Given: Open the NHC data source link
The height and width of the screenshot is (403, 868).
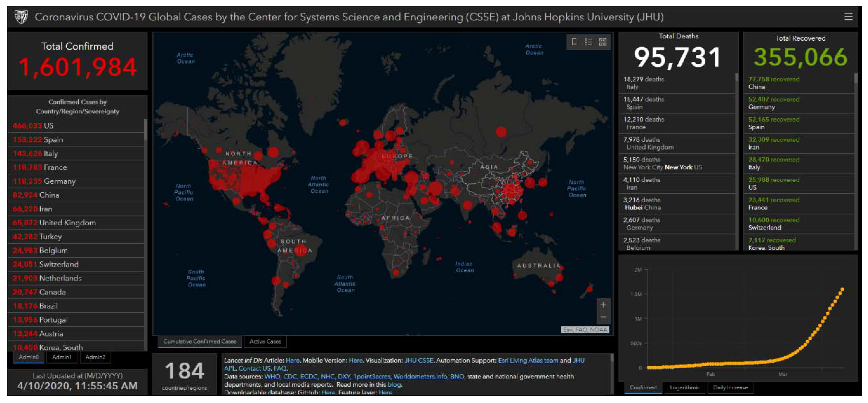Looking at the screenshot, I should pyautogui.click(x=328, y=376).
